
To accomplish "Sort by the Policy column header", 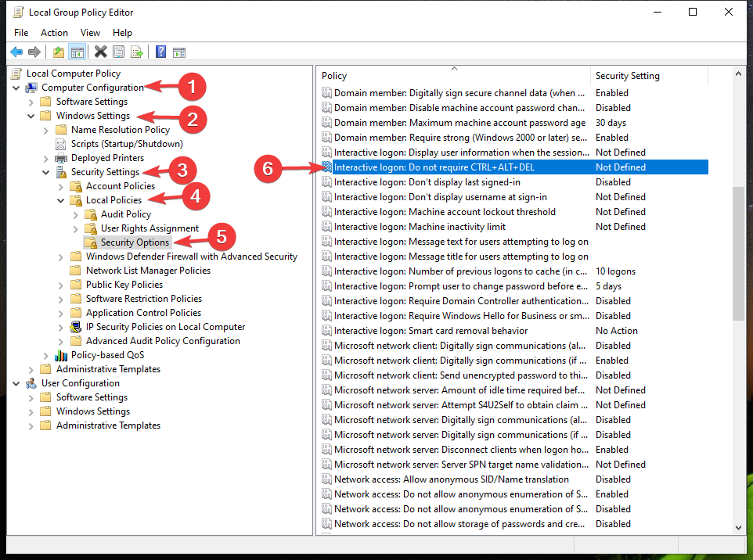I will tap(454, 76).
